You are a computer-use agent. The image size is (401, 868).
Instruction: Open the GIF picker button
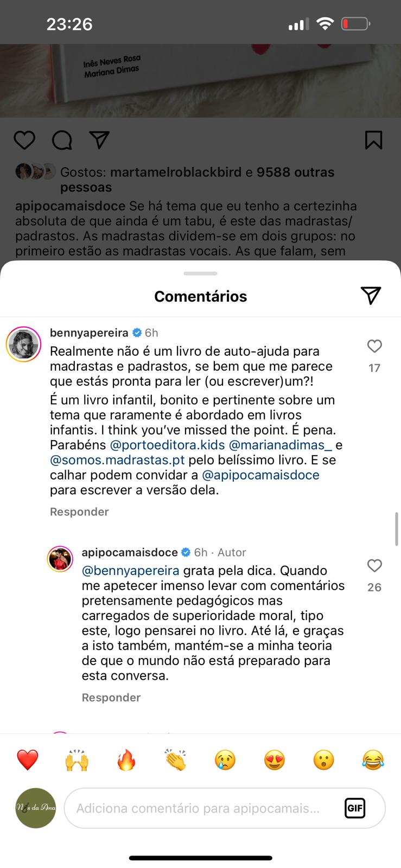click(x=355, y=808)
